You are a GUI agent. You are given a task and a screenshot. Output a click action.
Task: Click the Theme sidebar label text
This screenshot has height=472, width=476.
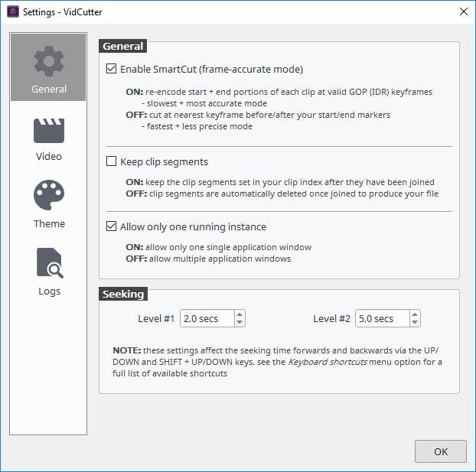[x=49, y=224]
